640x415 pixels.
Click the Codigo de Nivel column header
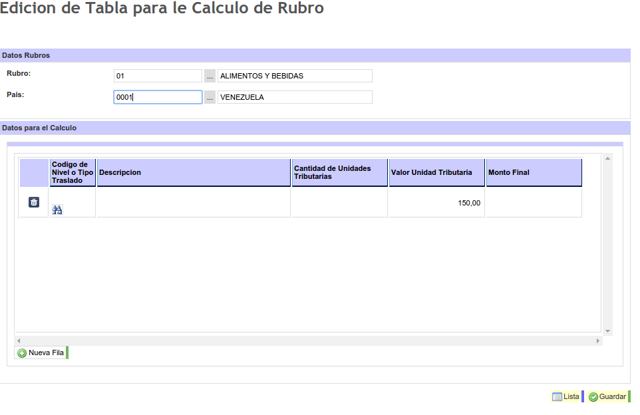72,172
